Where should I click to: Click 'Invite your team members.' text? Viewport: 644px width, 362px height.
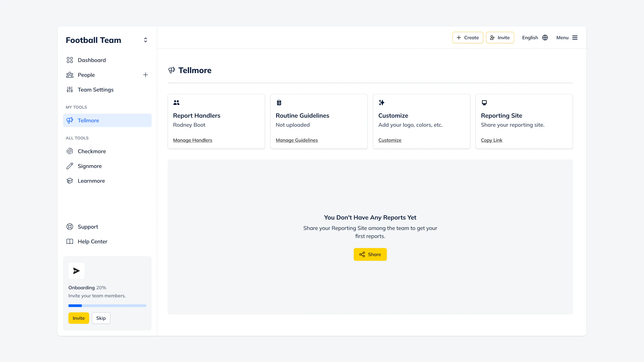97,296
